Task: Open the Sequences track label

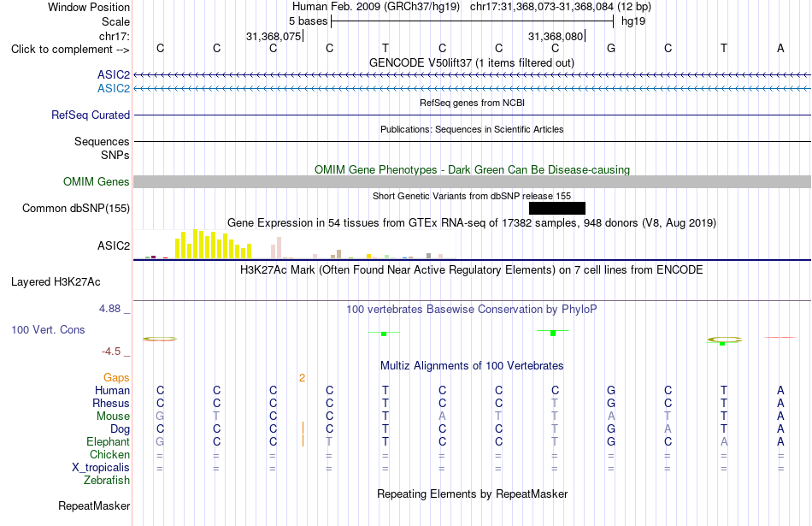Action: tap(102, 141)
